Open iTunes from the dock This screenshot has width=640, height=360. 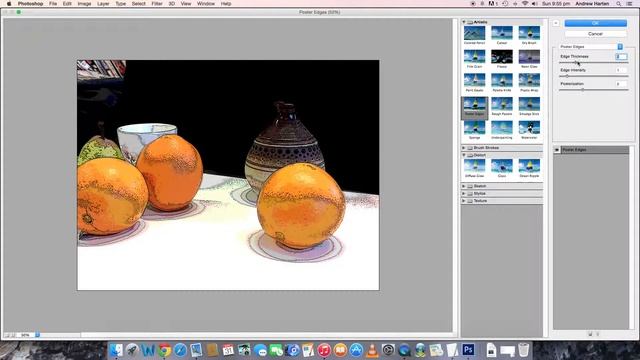click(x=324, y=350)
